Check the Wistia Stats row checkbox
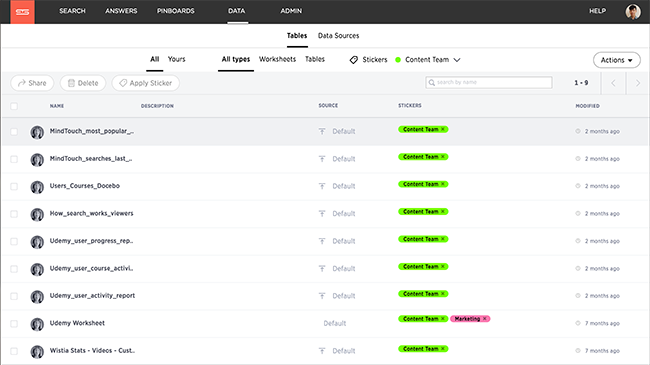 click(x=14, y=351)
